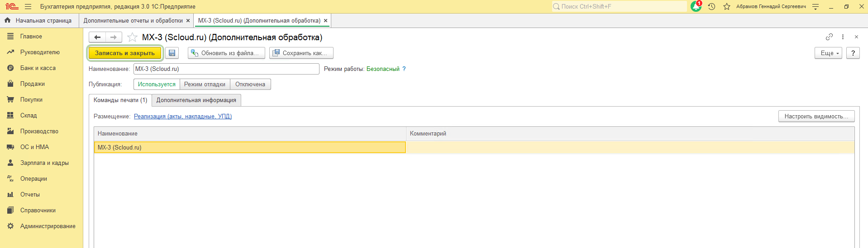The image size is (868, 248).
Task: Go forward with the right arrow
Action: tap(114, 37)
